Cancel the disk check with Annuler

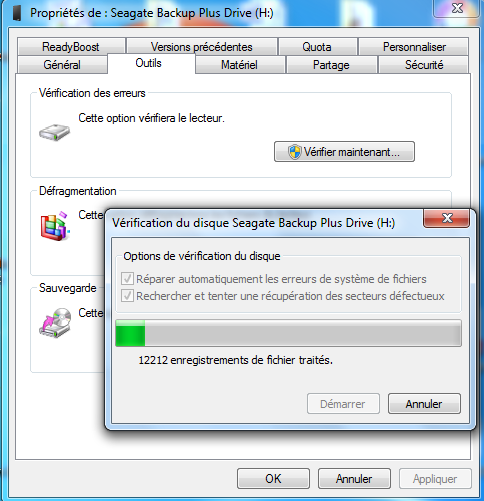pos(424,404)
